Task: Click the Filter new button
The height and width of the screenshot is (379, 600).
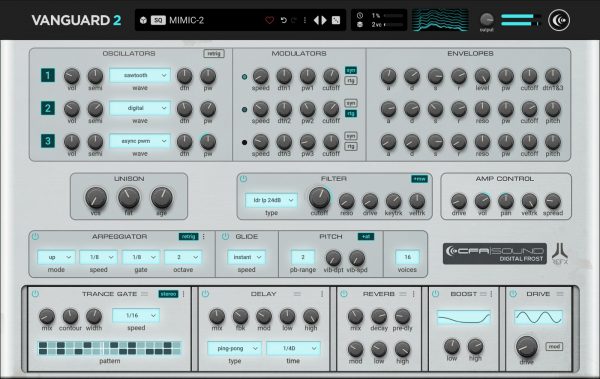Action: pyautogui.click(x=420, y=179)
